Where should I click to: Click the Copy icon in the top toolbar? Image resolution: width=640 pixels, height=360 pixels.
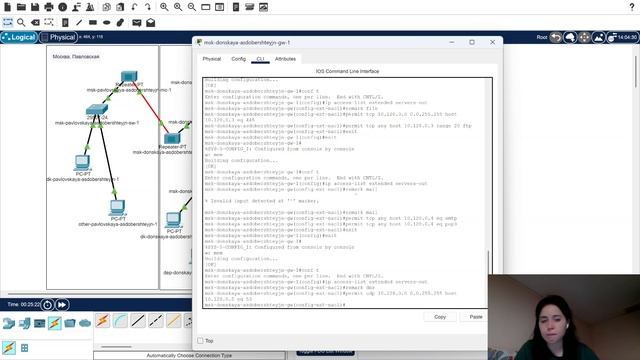[x=107, y=7]
